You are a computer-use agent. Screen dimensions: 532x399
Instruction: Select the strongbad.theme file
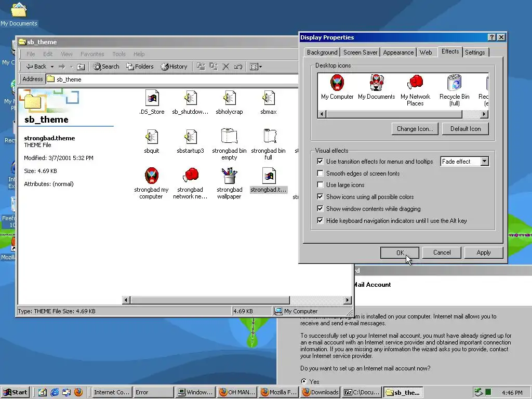pos(269,176)
